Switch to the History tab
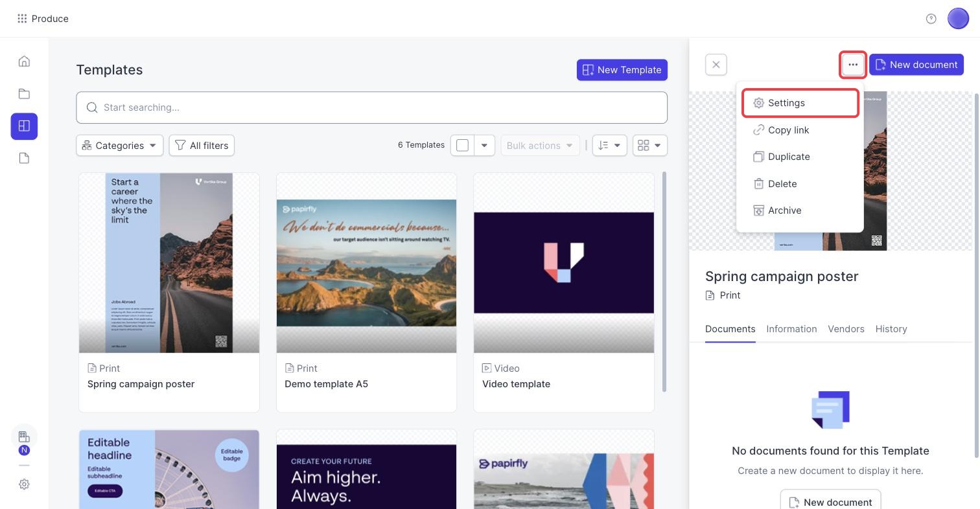The image size is (980, 509). (x=891, y=329)
